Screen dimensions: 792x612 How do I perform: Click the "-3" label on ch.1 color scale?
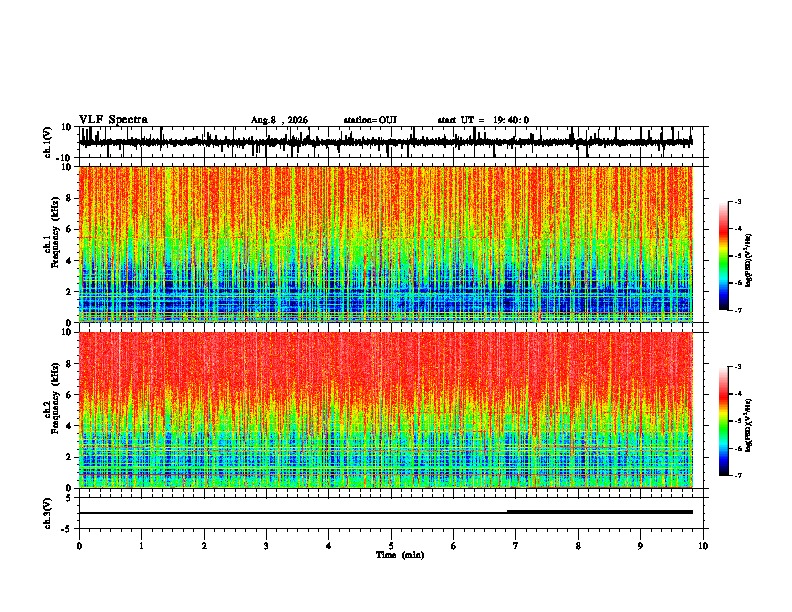(737, 201)
